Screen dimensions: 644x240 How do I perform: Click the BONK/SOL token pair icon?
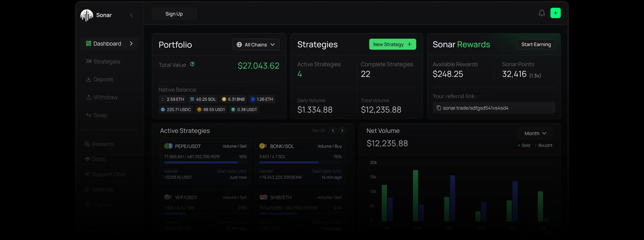[x=263, y=146]
